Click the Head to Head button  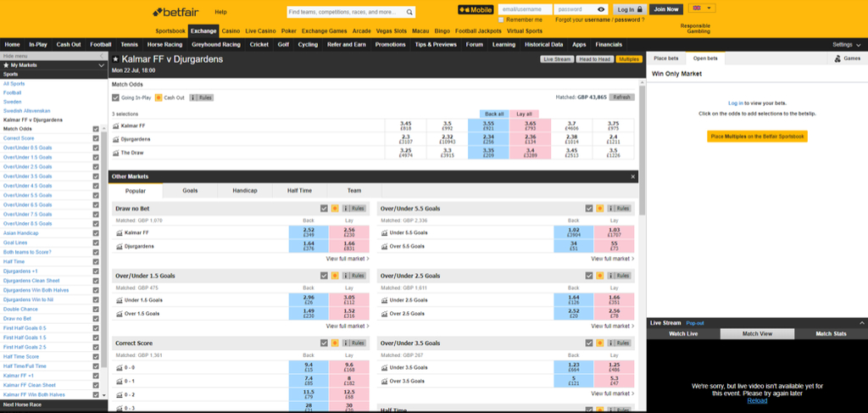click(x=594, y=59)
